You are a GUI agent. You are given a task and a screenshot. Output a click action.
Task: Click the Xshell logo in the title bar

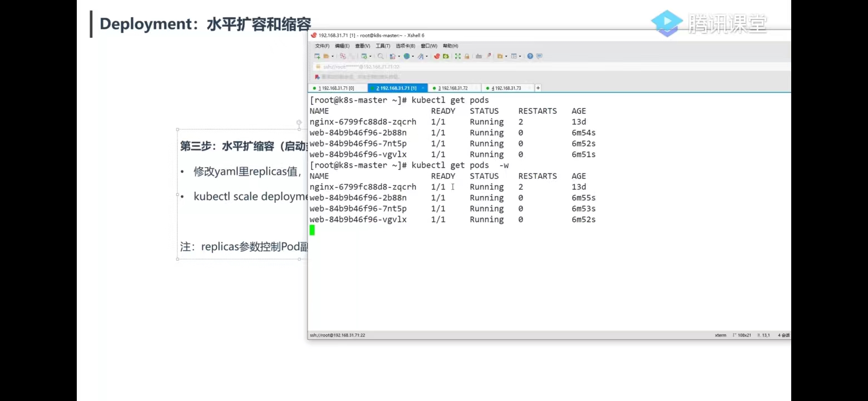tap(314, 35)
